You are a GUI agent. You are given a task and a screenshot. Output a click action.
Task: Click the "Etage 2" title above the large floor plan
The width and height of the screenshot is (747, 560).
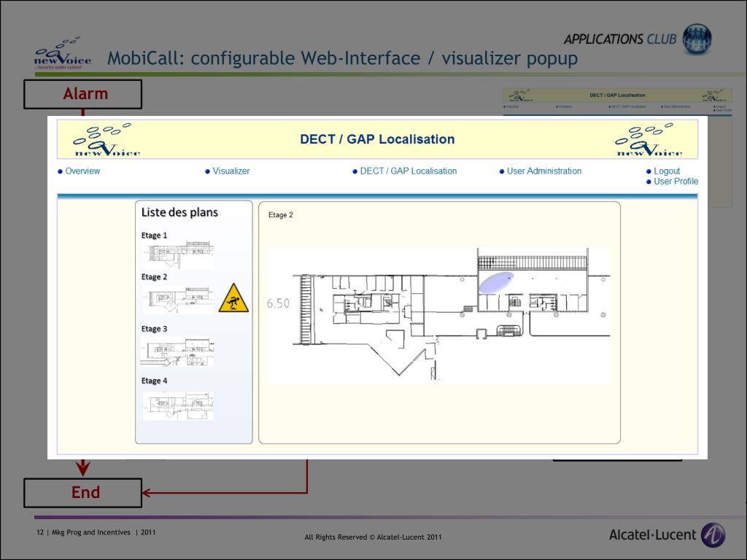pos(281,215)
